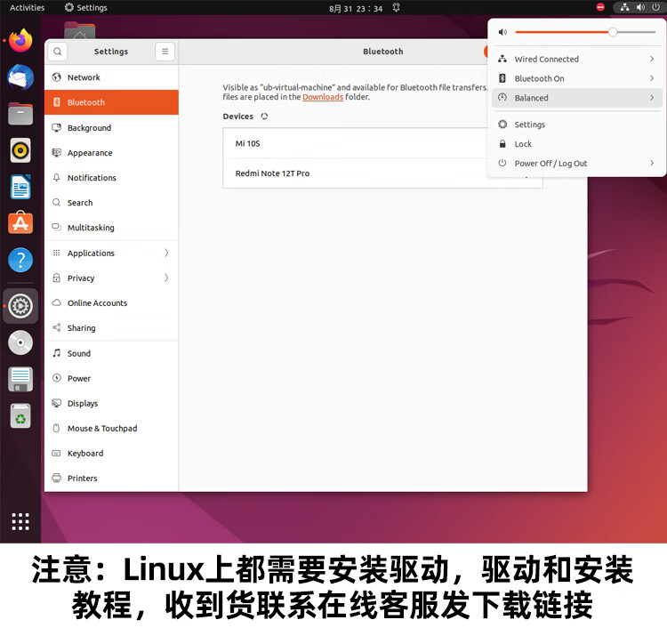The height and width of the screenshot is (644, 667).
Task: Open the Activities overview
Action: (27, 8)
